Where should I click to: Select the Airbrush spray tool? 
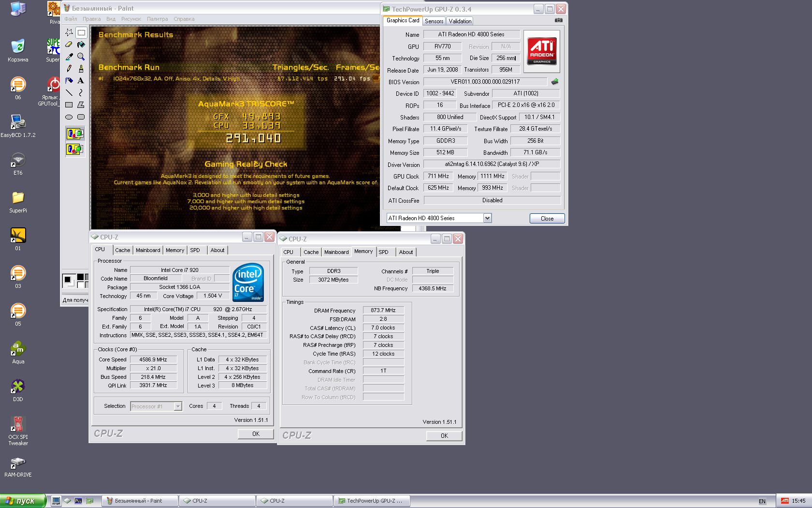(69, 81)
